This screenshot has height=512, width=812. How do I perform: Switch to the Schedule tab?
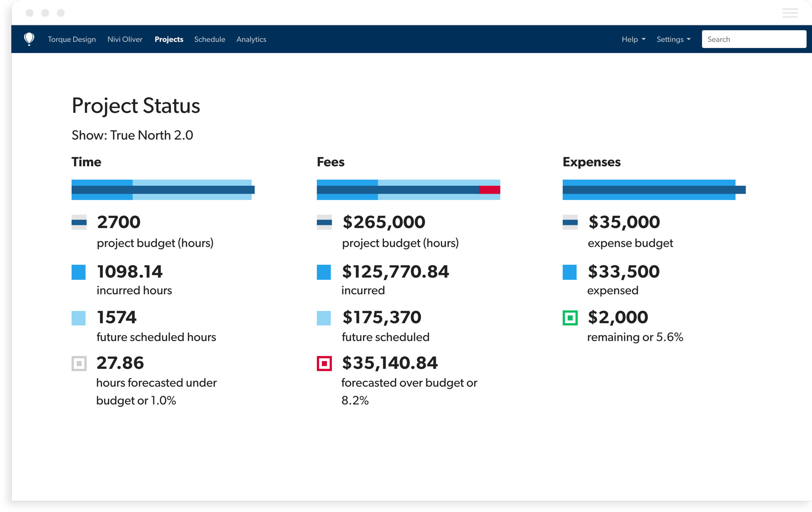click(210, 39)
